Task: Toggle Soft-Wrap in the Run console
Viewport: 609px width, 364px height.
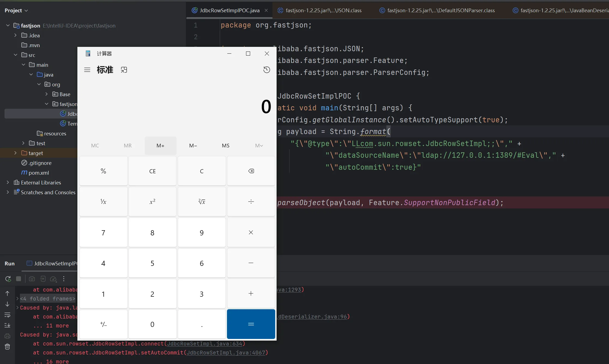Action: [7, 315]
